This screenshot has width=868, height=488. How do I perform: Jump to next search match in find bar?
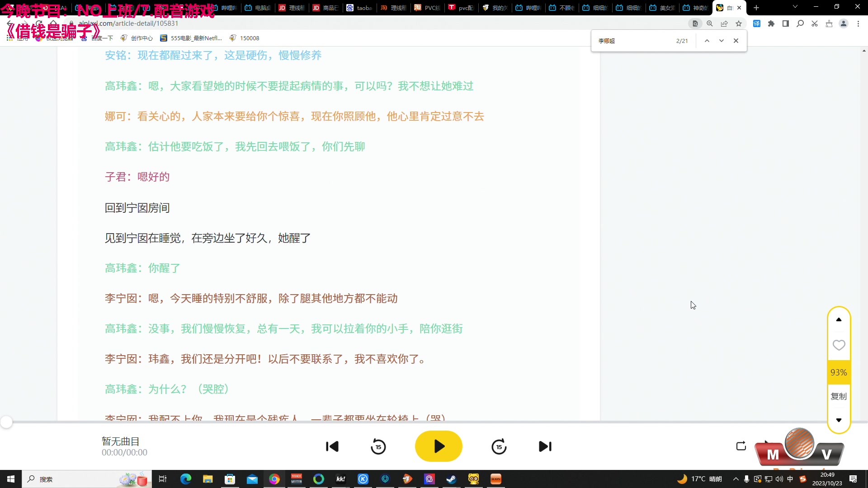pyautogui.click(x=721, y=40)
